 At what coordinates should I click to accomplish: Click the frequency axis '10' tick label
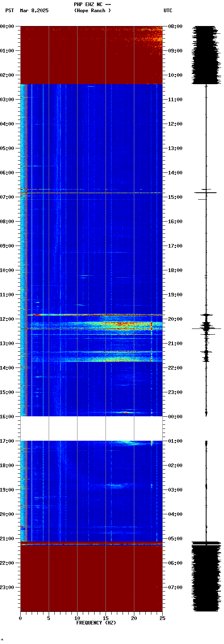click(x=77, y=618)
